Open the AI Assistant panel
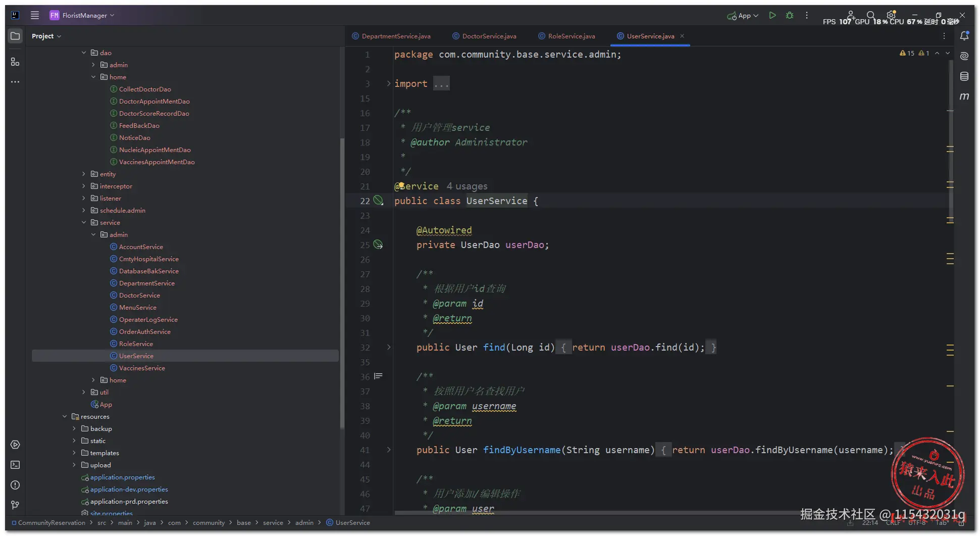The width and height of the screenshot is (980, 536). pyautogui.click(x=964, y=56)
